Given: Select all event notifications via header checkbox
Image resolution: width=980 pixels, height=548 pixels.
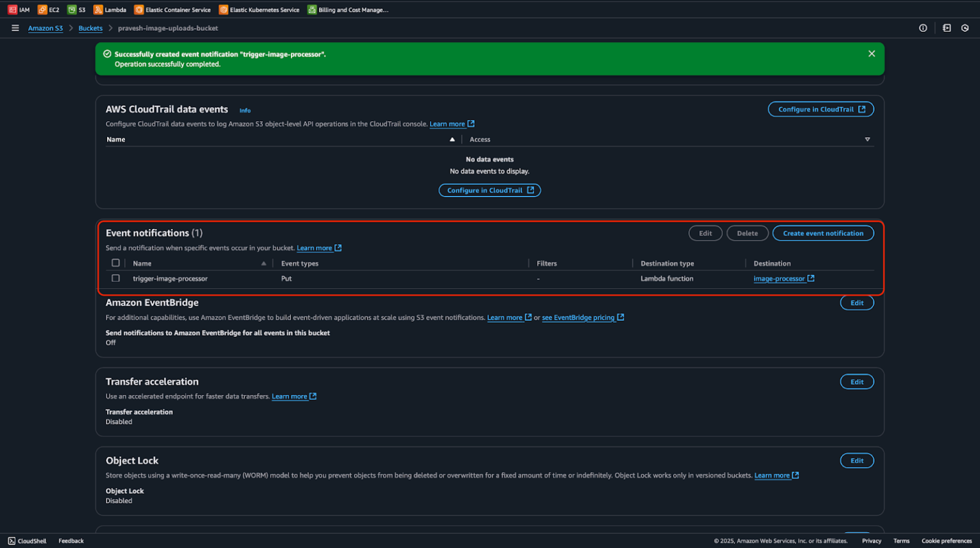Looking at the screenshot, I should [115, 262].
